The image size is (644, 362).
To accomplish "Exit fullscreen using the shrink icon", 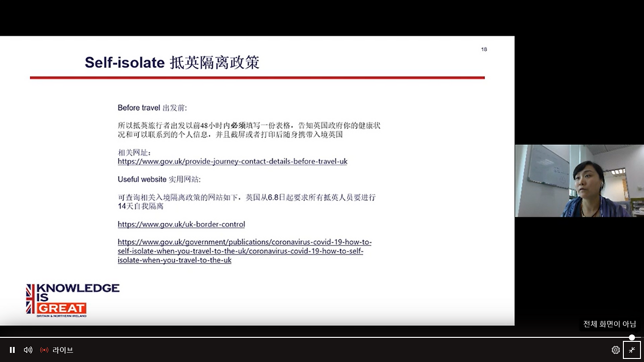I will click(631, 350).
